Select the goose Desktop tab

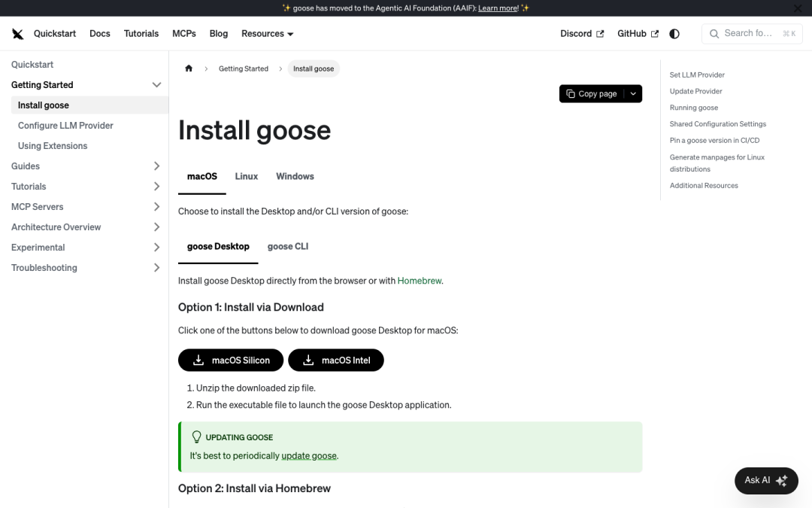tap(218, 246)
